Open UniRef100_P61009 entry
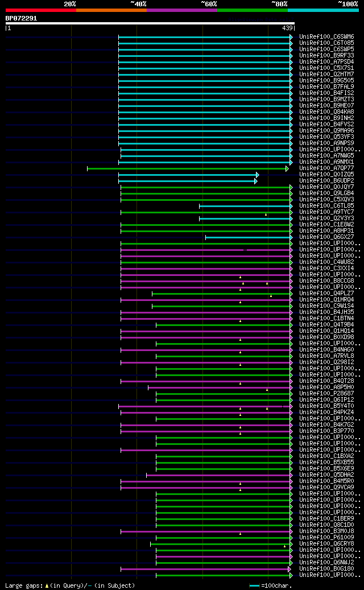The image size is (364, 590). point(327,537)
